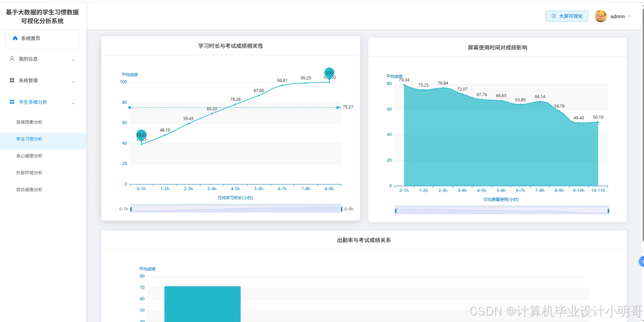Click the data point labeled 99.25
The height and width of the screenshot is (322, 644).
coord(306,83)
